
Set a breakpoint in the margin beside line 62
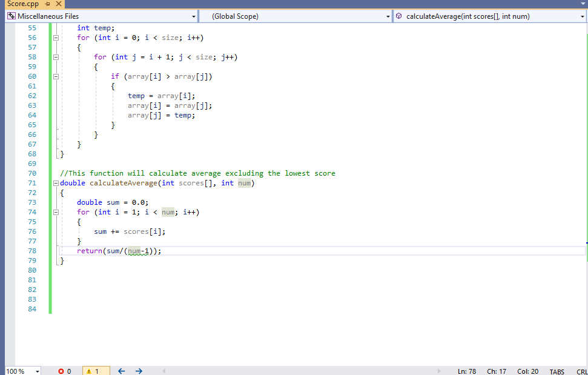coord(9,96)
